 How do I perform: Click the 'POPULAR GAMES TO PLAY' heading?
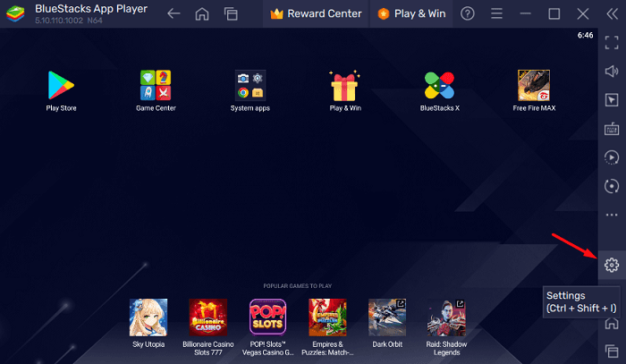point(298,286)
